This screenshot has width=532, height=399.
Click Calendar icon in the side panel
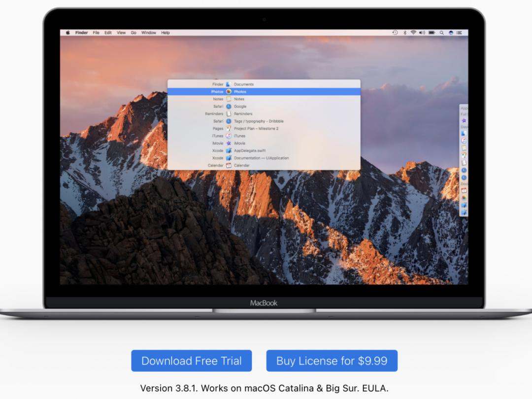click(464, 190)
